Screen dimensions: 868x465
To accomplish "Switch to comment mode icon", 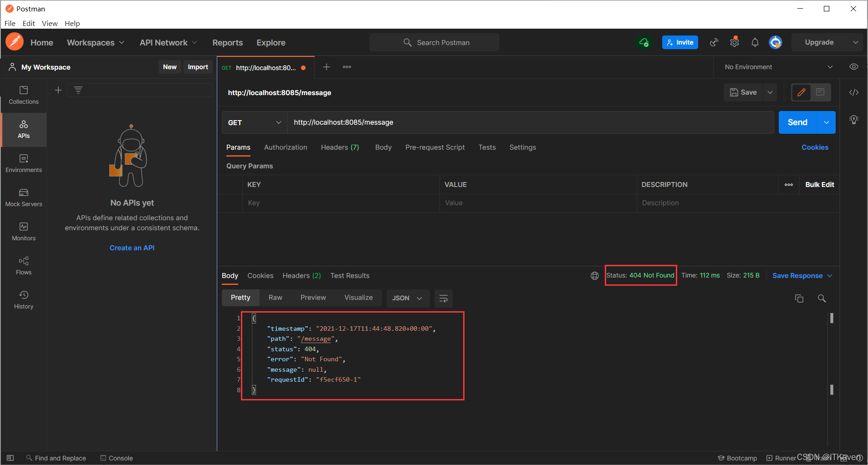I will 821,92.
